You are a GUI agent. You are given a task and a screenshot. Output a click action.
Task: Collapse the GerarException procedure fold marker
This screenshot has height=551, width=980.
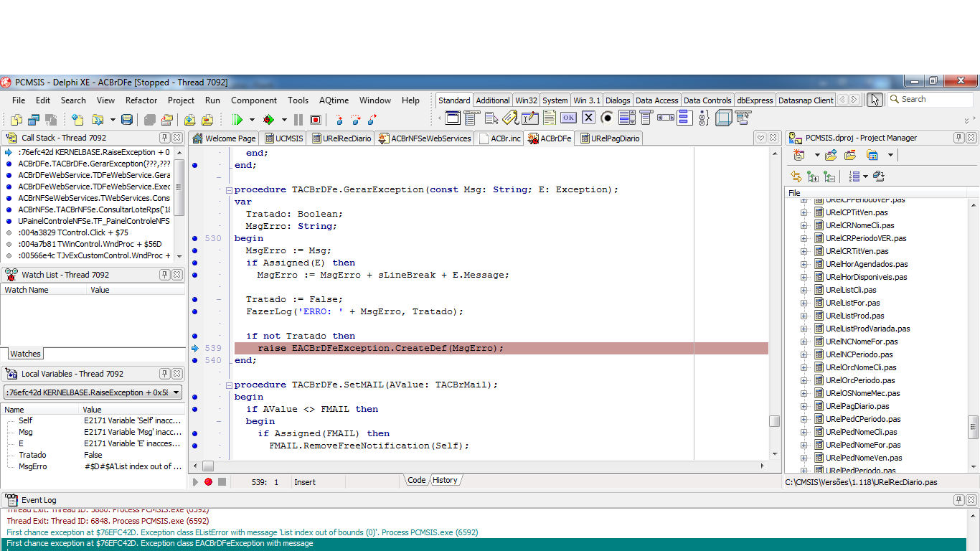click(229, 189)
